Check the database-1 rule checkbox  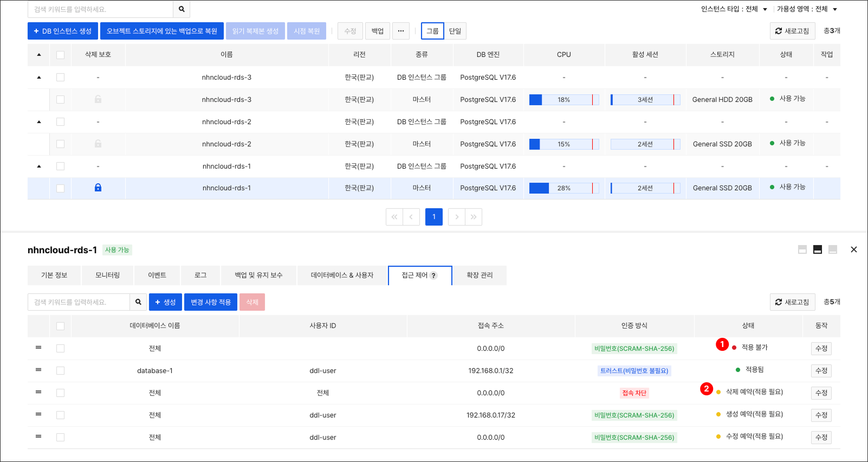(x=60, y=371)
